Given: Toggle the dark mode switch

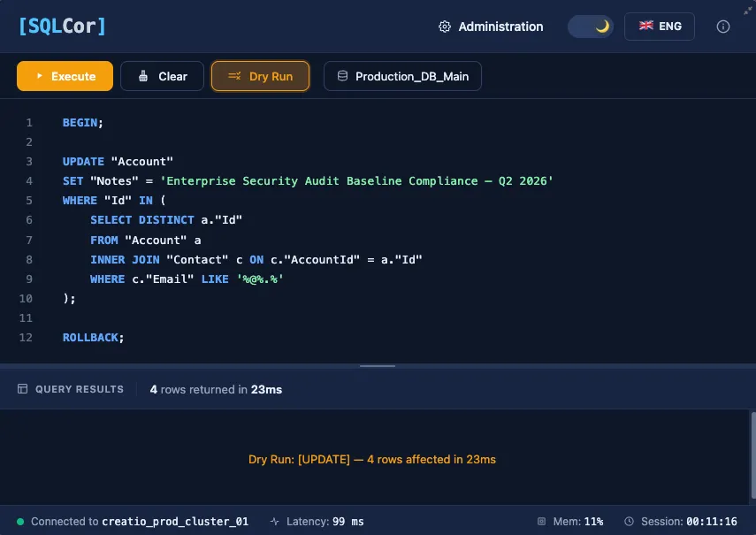Looking at the screenshot, I should coord(590,27).
